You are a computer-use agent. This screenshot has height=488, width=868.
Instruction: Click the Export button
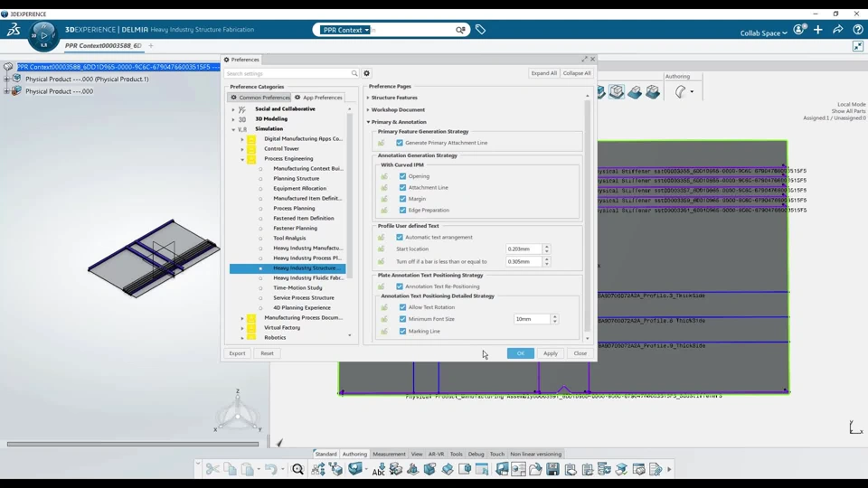237,353
